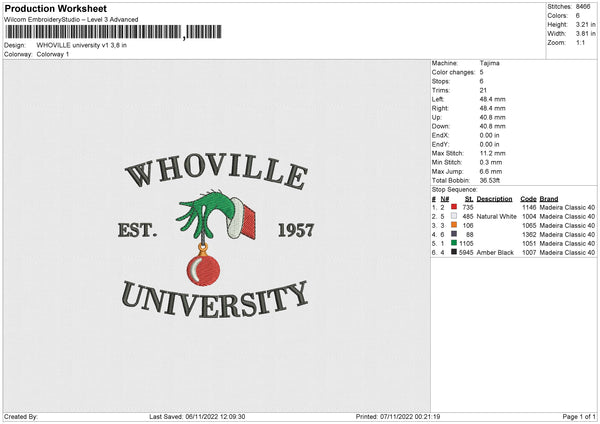Click the Max Jump value 6.6 mm
This screenshot has width=600, height=424.
pyautogui.click(x=491, y=171)
